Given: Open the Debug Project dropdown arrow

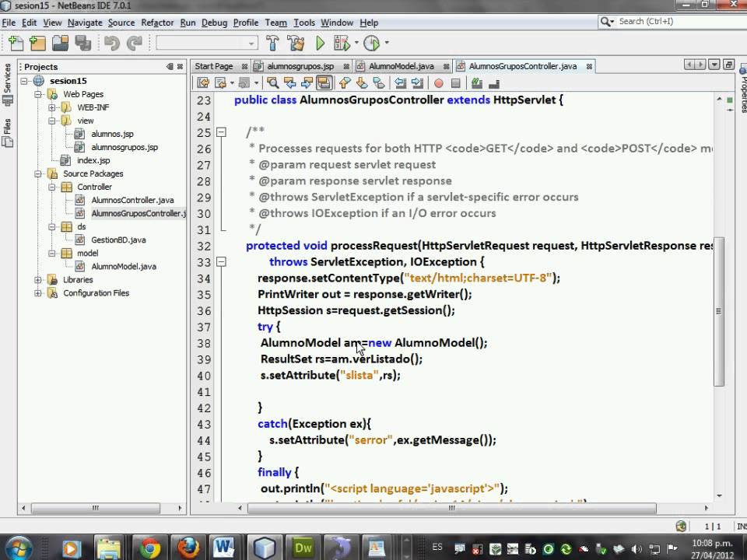Looking at the screenshot, I should pyautogui.click(x=356, y=44).
